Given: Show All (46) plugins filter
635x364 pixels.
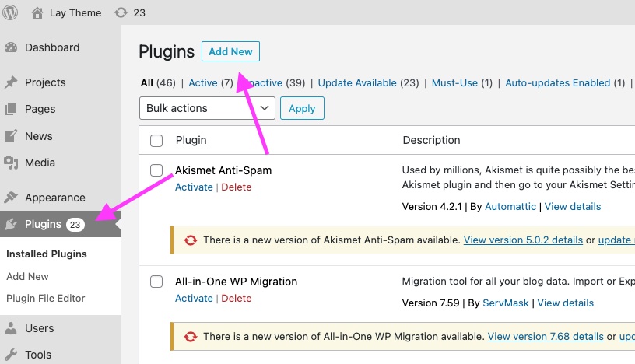Looking at the screenshot, I should pos(158,83).
